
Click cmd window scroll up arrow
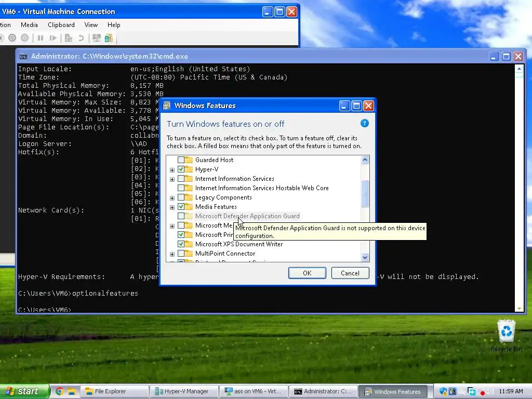(x=519, y=69)
